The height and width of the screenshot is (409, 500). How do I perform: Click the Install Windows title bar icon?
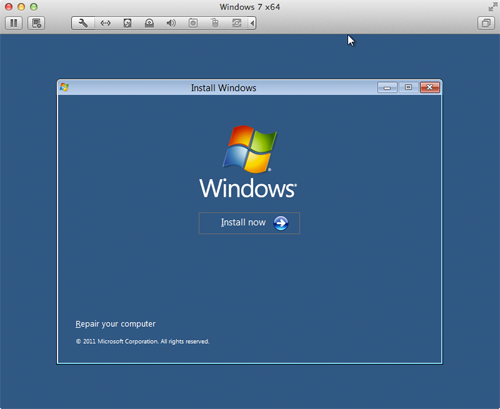tap(64, 87)
